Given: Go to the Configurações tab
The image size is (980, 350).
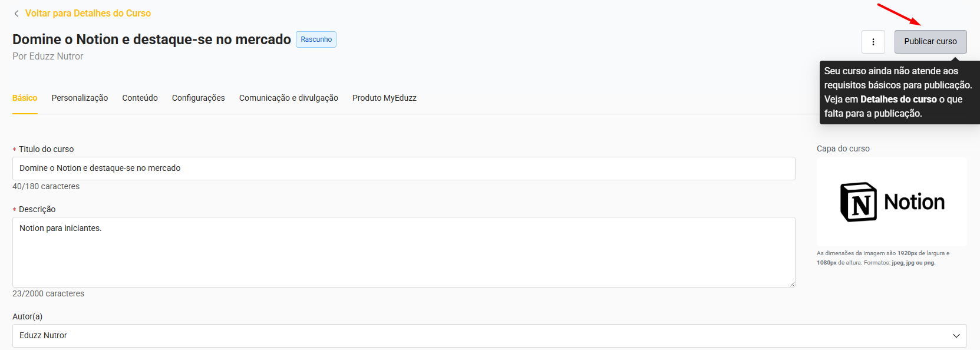Looking at the screenshot, I should pos(198,98).
